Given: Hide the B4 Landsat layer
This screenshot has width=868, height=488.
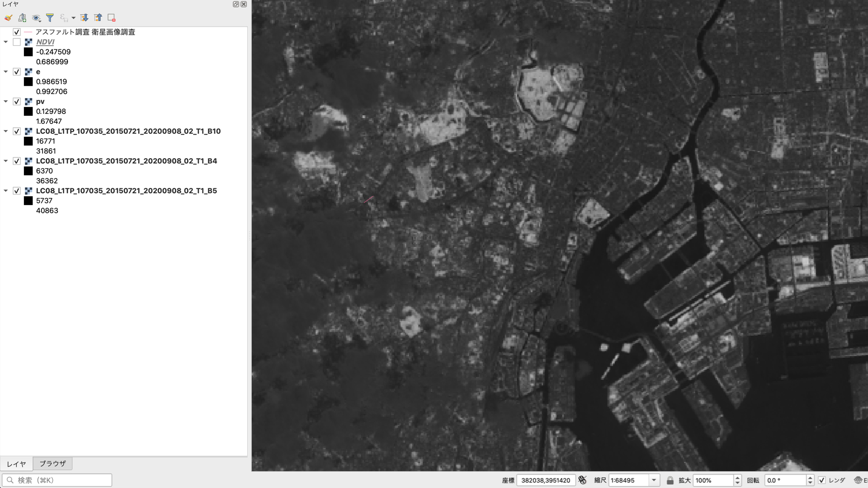Looking at the screenshot, I should pos(17,161).
